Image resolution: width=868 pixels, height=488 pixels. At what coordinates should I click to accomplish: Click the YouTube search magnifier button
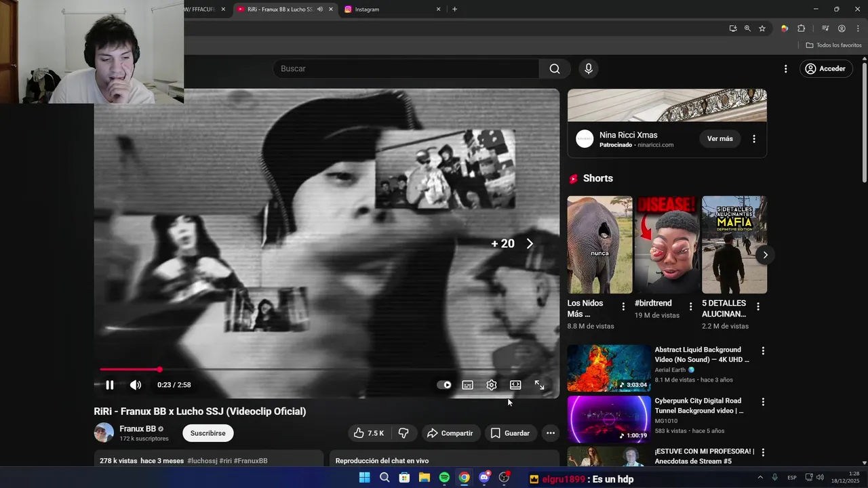(555, 68)
